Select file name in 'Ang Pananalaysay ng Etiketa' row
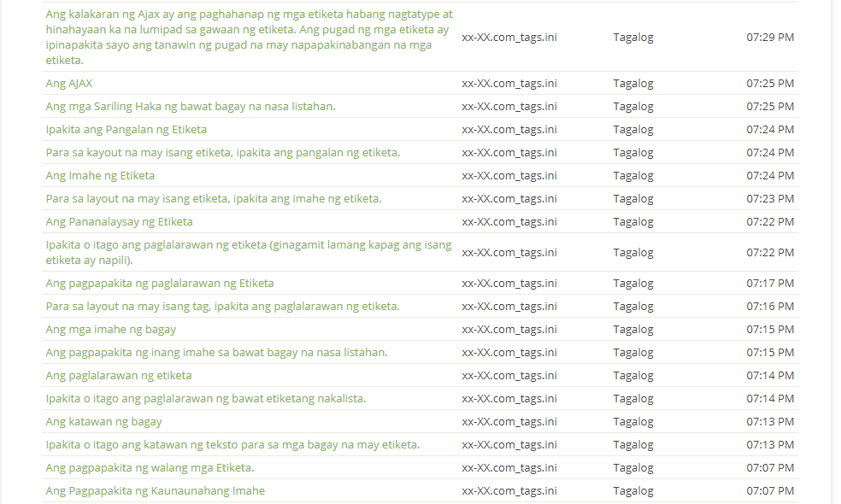 [509, 222]
